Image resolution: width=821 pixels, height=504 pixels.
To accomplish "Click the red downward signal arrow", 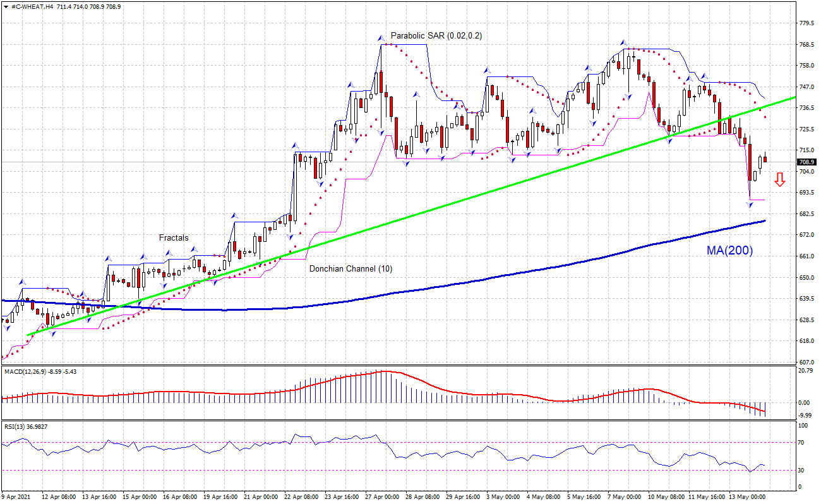I will (x=780, y=179).
